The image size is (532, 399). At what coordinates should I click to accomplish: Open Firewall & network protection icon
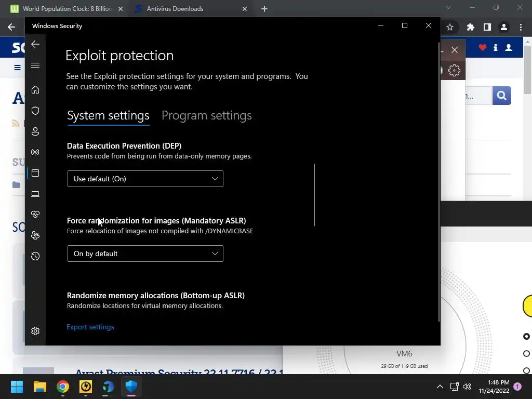pyautogui.click(x=35, y=152)
